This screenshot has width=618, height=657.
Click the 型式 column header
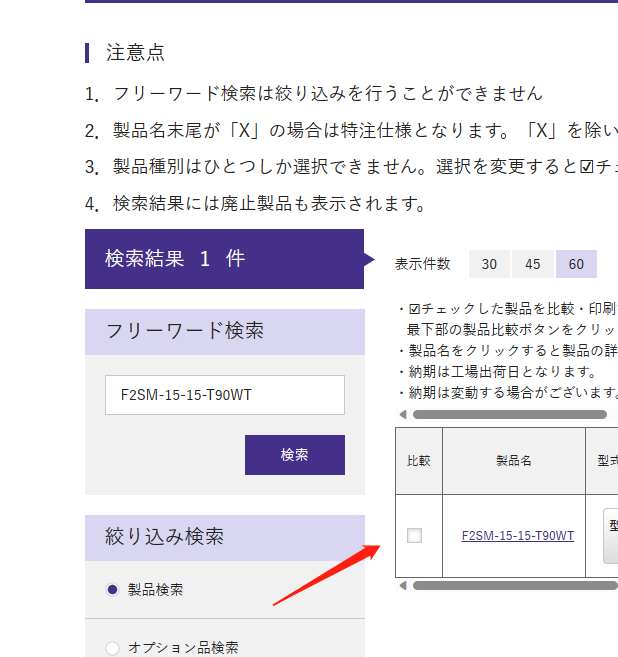click(604, 461)
